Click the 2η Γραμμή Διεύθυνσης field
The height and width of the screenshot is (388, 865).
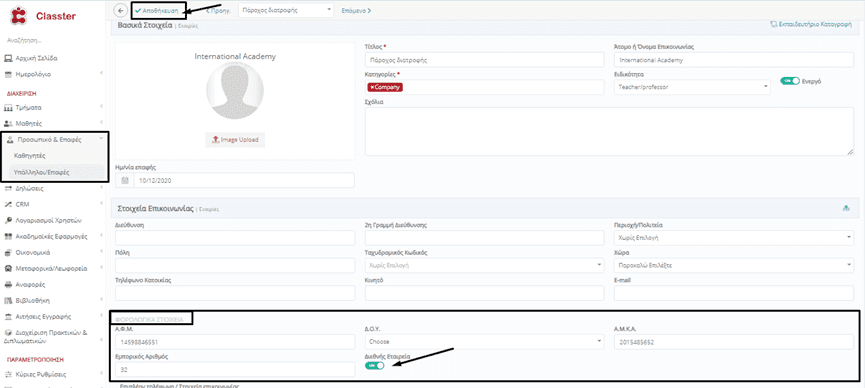coord(485,238)
